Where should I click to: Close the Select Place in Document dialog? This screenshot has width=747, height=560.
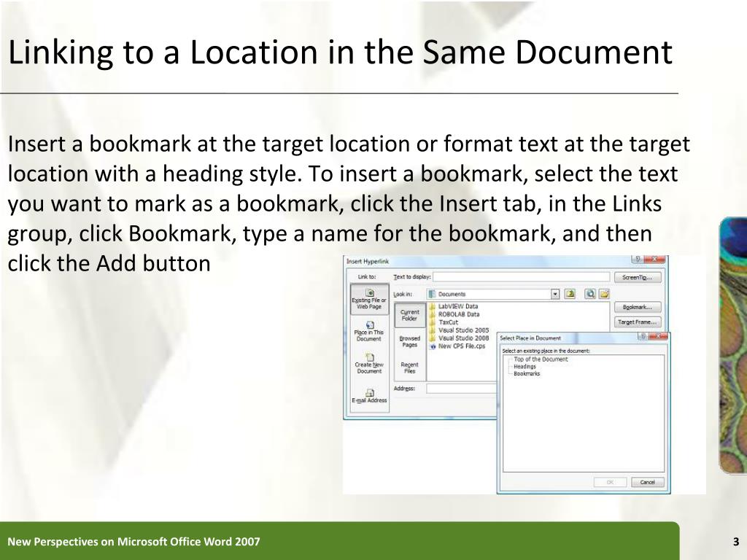659,337
